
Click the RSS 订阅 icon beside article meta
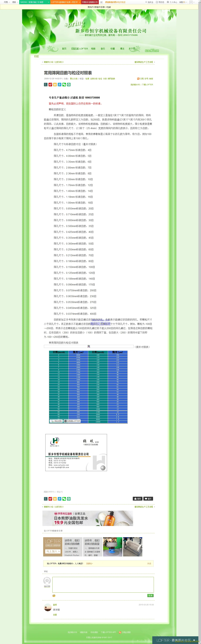[138, 78]
